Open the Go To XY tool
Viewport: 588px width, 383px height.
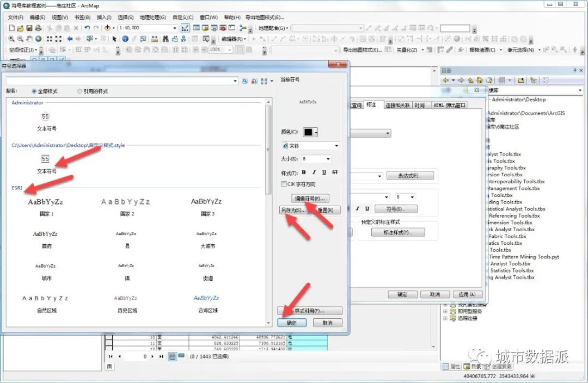coord(183,39)
